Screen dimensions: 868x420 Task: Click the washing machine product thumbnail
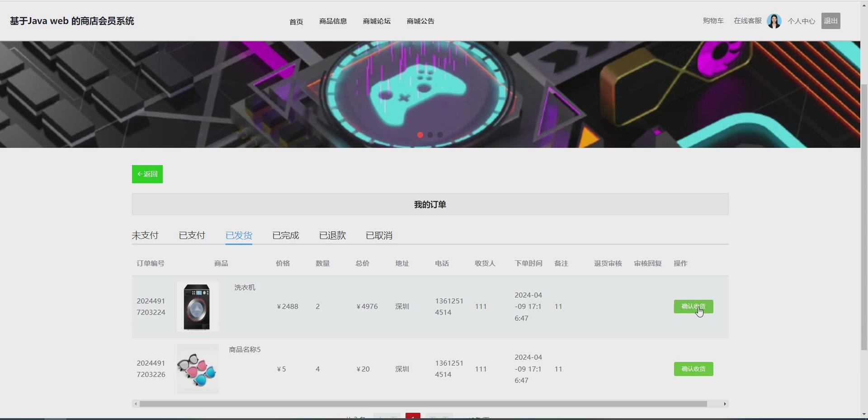(197, 306)
